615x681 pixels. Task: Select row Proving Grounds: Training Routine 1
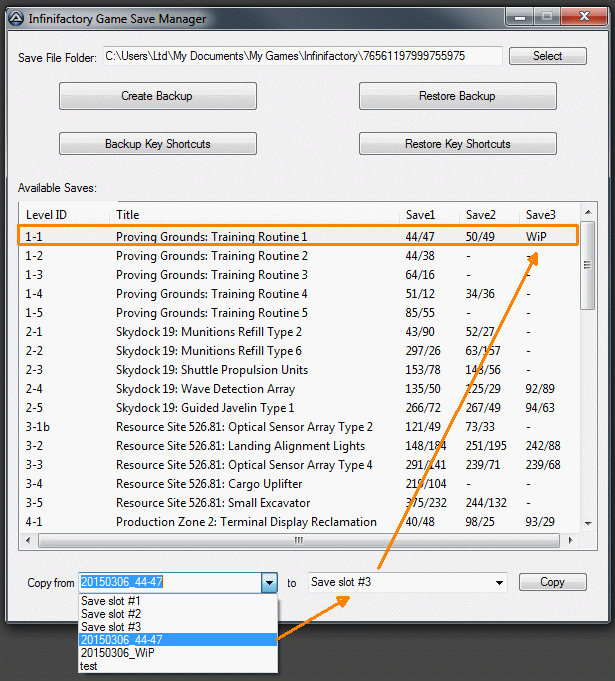click(298, 236)
